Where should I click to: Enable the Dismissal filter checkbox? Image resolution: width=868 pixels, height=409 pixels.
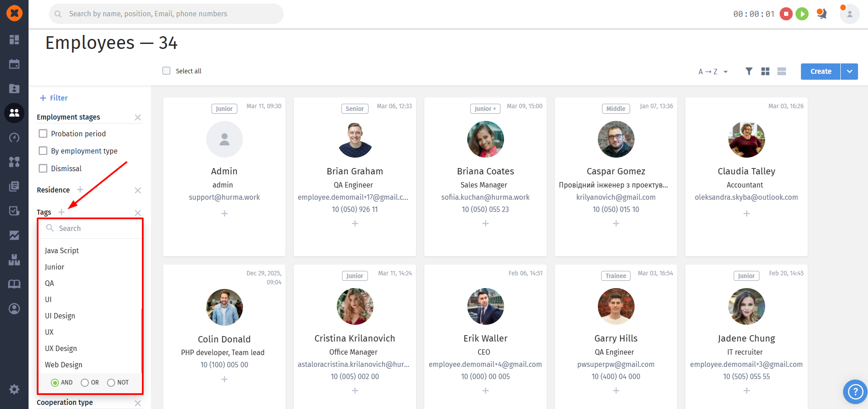(x=43, y=168)
